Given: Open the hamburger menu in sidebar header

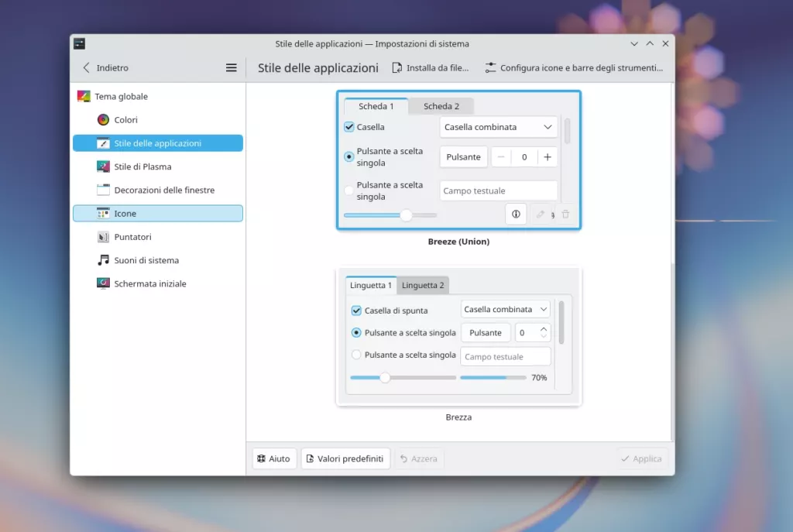Looking at the screenshot, I should pos(231,68).
